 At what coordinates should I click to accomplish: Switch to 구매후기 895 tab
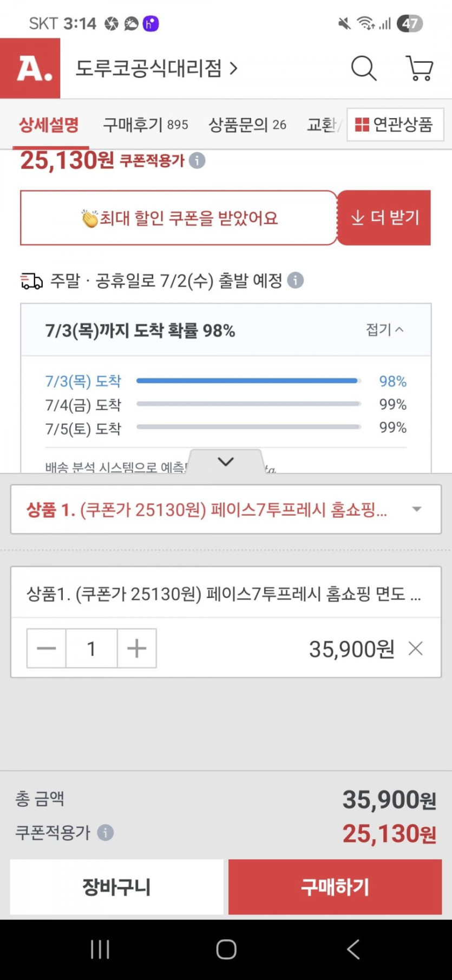click(x=145, y=125)
